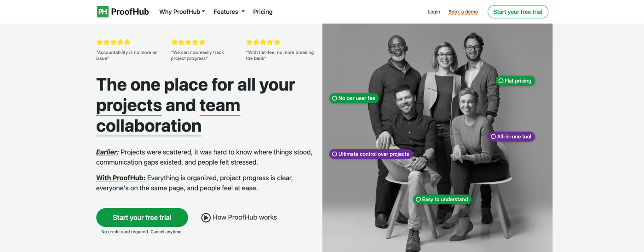Click the ProofHub PH logo icon
The height and width of the screenshot is (252, 644).
pyautogui.click(x=103, y=11)
